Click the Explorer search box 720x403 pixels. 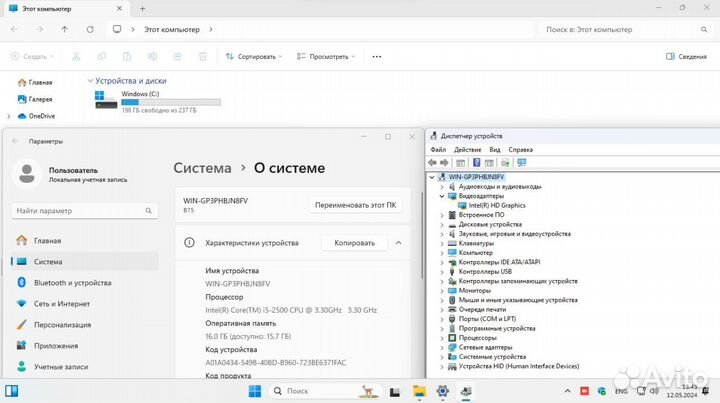[x=625, y=29]
